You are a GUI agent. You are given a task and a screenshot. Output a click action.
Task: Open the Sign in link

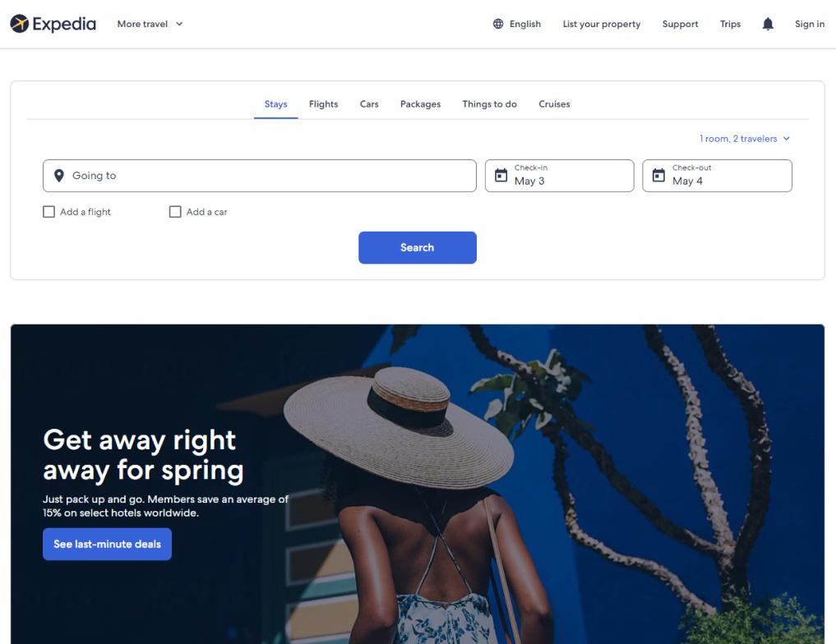pos(810,24)
